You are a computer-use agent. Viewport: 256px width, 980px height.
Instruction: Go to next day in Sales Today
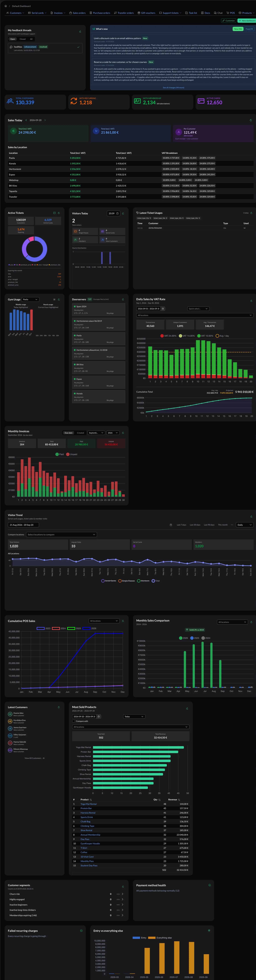(45, 120)
